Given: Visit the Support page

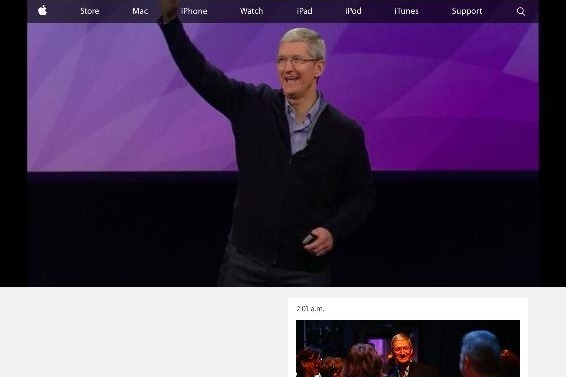Looking at the screenshot, I should click(x=466, y=12).
